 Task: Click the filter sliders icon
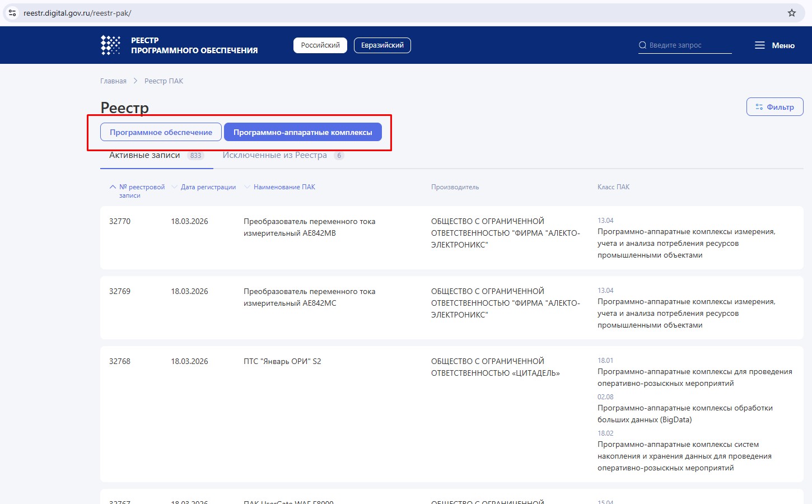[759, 107]
